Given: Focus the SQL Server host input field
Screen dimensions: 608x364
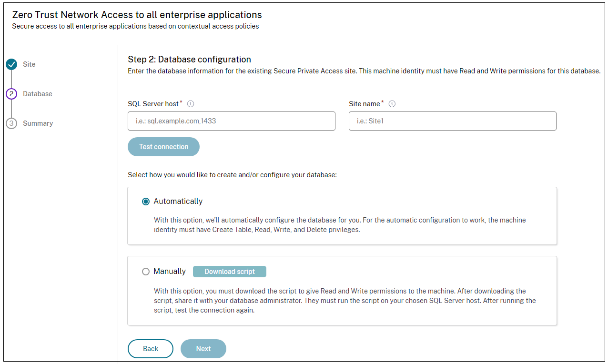Looking at the screenshot, I should coord(231,121).
